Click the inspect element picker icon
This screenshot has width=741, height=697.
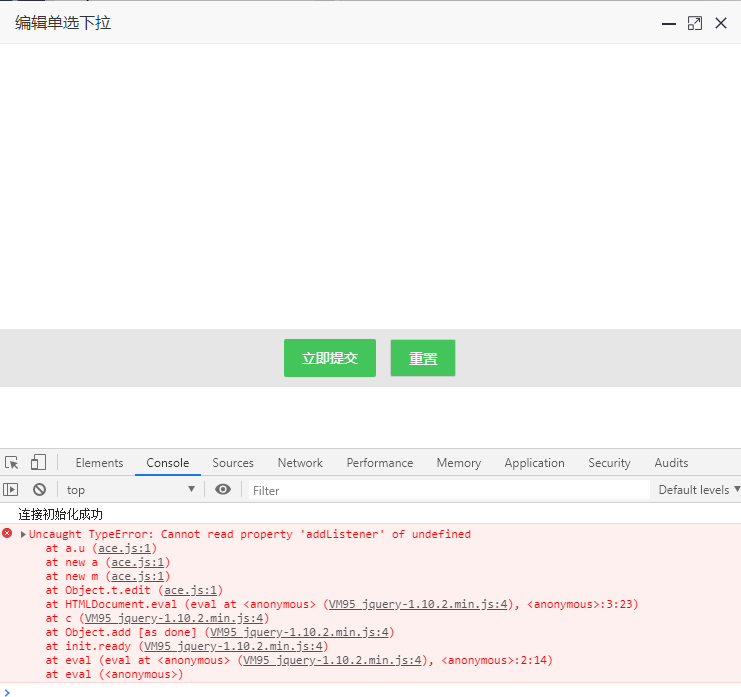pos(12,462)
